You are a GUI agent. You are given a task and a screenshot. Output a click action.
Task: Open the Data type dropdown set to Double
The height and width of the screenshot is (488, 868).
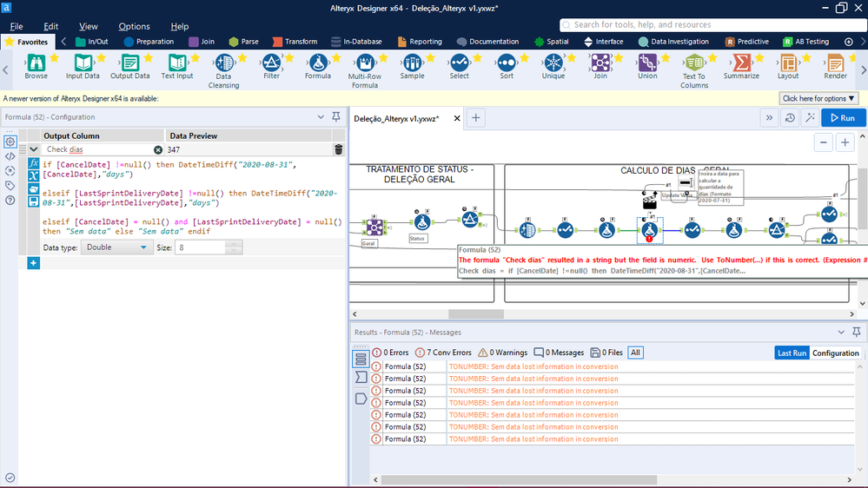pyautogui.click(x=116, y=247)
